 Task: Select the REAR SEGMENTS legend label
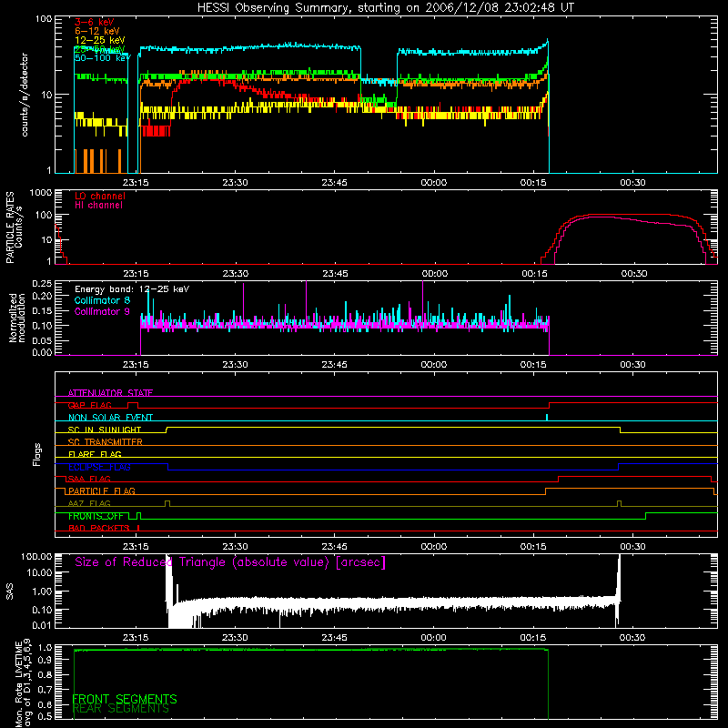pos(121,709)
